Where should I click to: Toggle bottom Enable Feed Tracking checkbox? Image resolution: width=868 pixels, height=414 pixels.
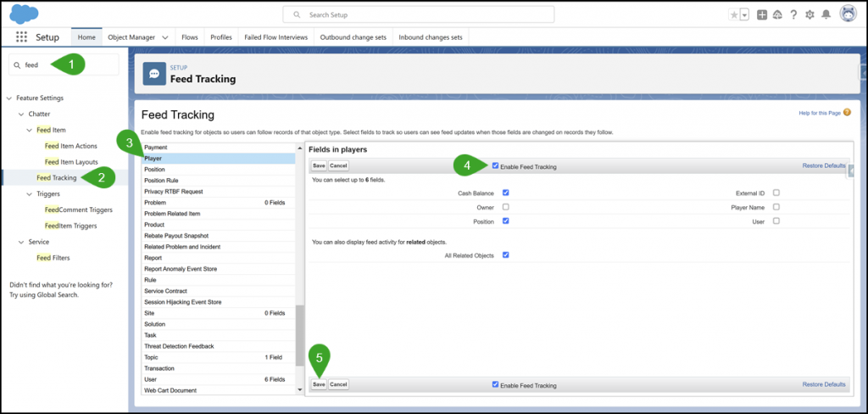click(x=495, y=384)
